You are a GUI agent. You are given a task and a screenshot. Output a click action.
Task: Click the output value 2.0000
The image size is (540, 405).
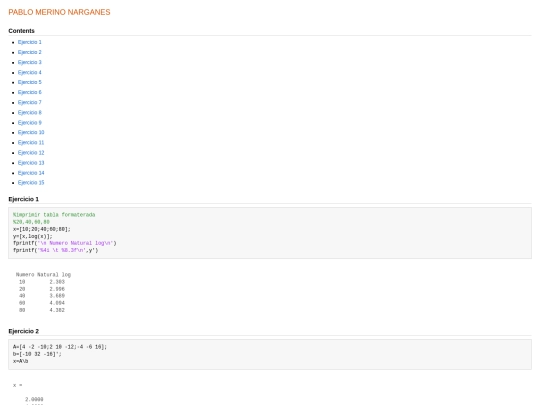tap(34, 399)
